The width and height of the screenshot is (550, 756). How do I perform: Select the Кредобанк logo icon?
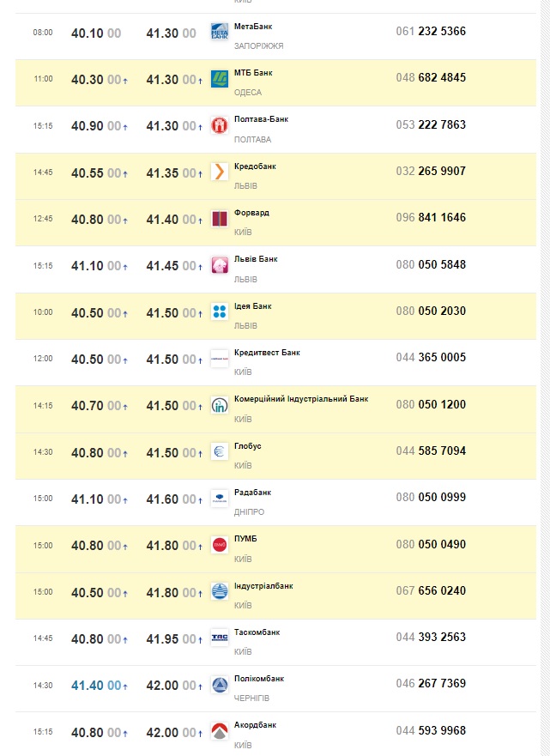pyautogui.click(x=220, y=172)
